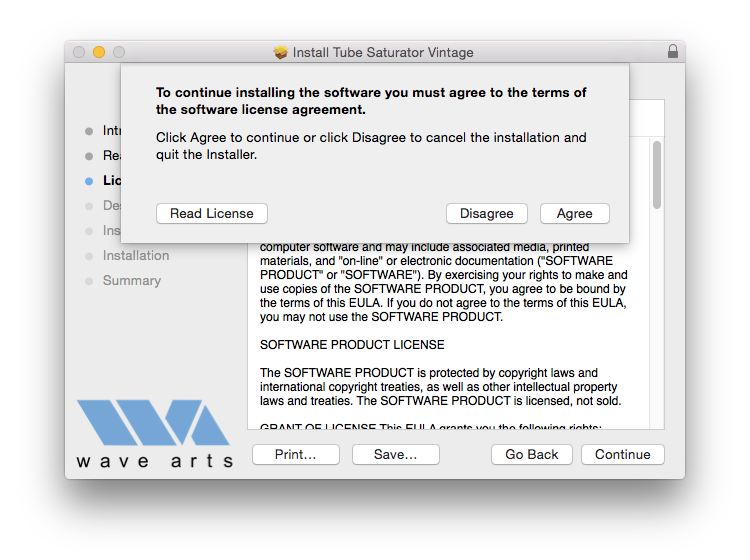Print the license with Print… button
Image resolution: width=750 pixels, height=560 pixels.
[x=296, y=454]
